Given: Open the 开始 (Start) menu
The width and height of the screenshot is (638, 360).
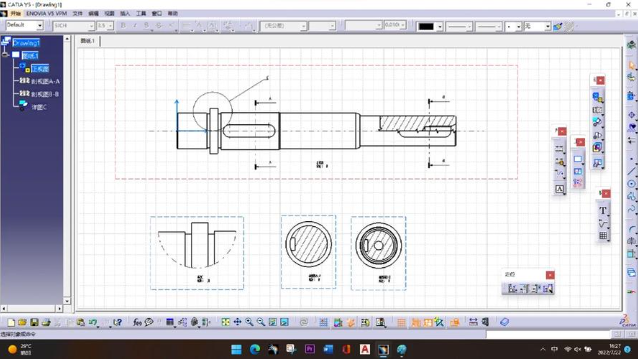Looking at the screenshot, I should (15, 13).
